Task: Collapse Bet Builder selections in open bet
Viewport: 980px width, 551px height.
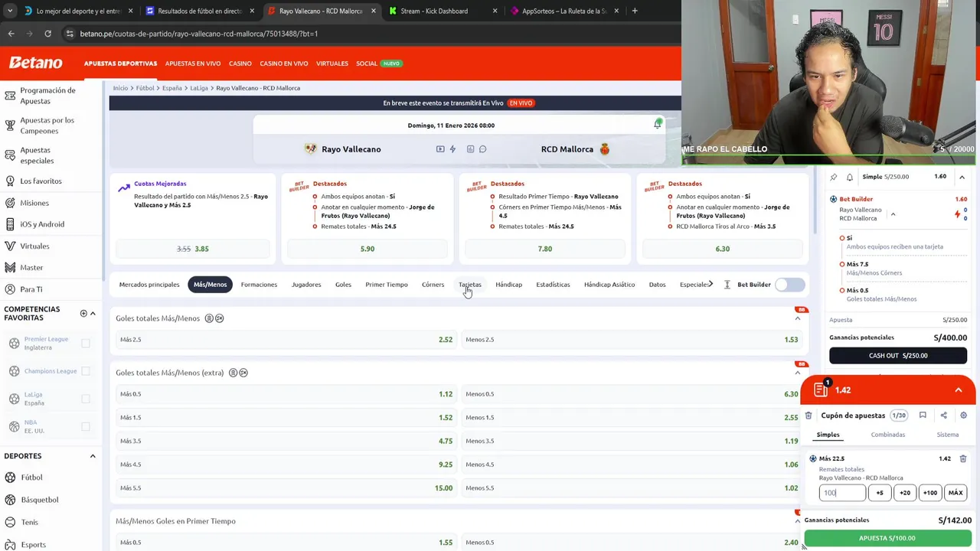Action: (893, 214)
